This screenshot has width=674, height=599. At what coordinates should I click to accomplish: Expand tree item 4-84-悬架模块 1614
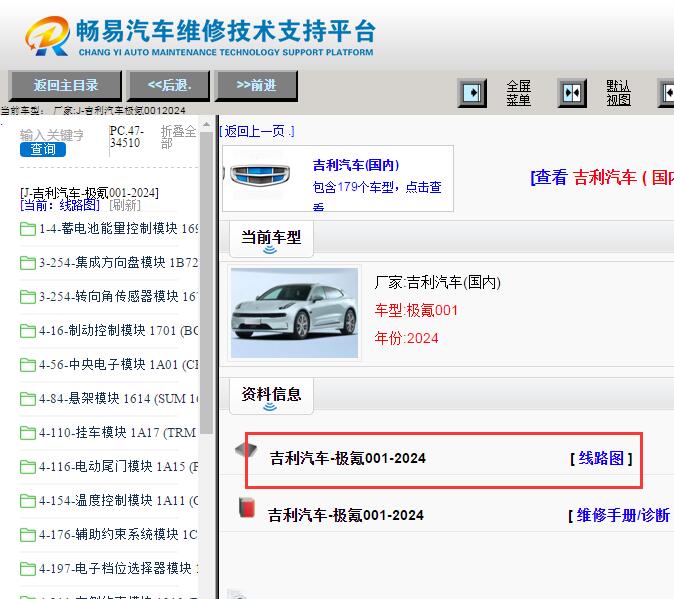[x=119, y=398]
